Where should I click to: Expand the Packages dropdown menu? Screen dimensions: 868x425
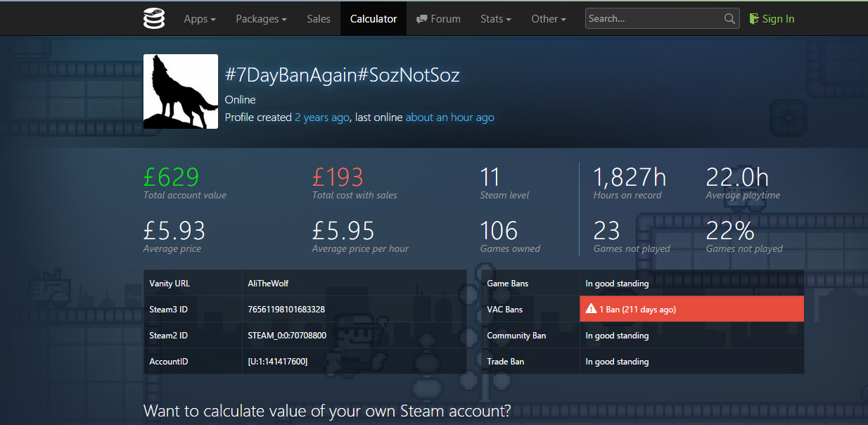(261, 19)
